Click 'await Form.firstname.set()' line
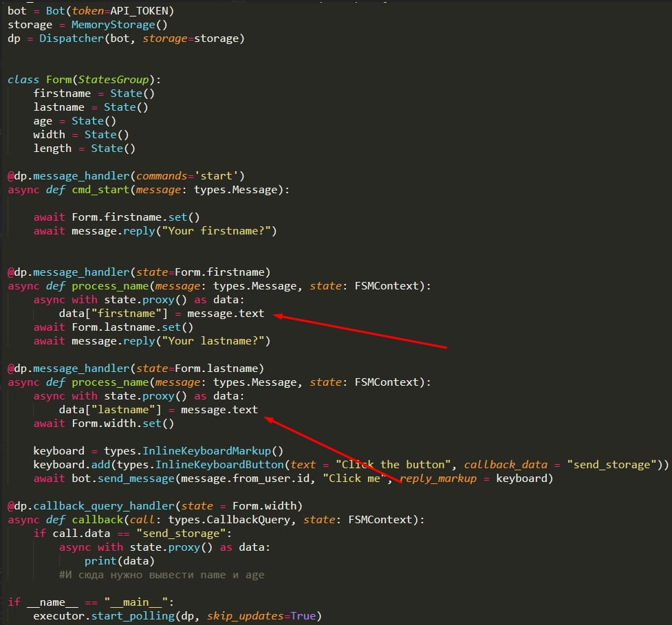 [x=116, y=217]
